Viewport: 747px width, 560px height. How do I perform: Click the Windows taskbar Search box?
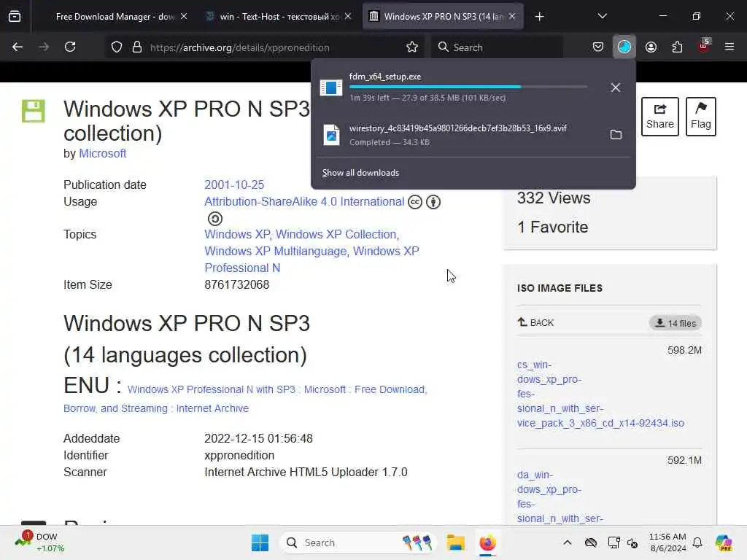[x=359, y=542]
